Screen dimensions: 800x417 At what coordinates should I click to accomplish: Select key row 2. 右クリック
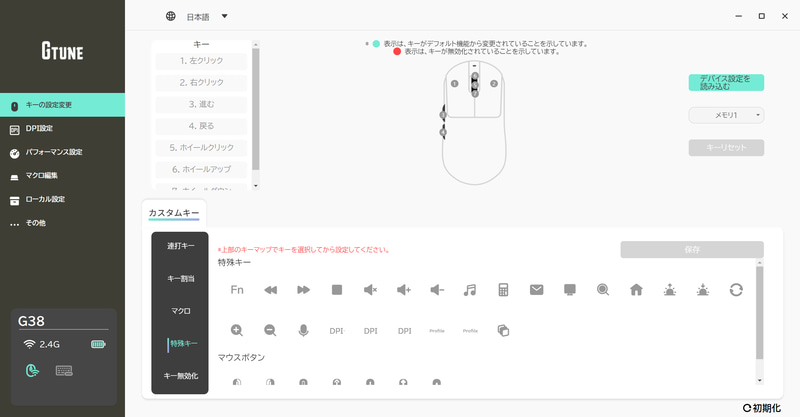click(201, 83)
